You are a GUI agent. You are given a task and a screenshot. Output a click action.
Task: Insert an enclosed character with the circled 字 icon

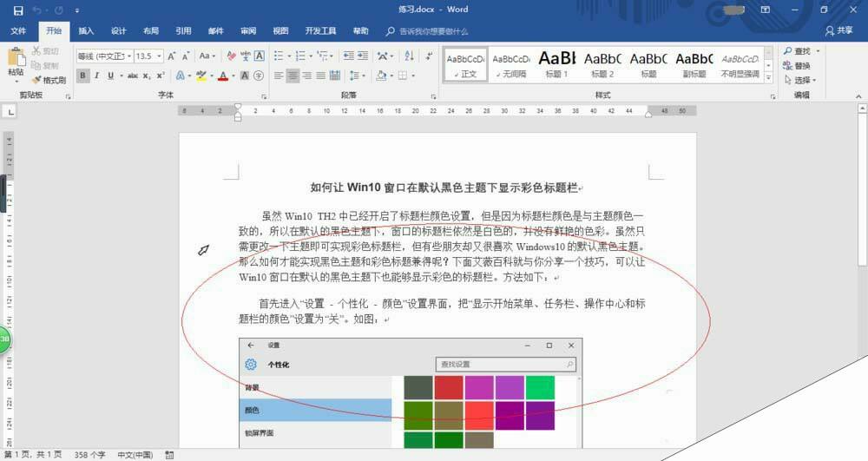259,76
